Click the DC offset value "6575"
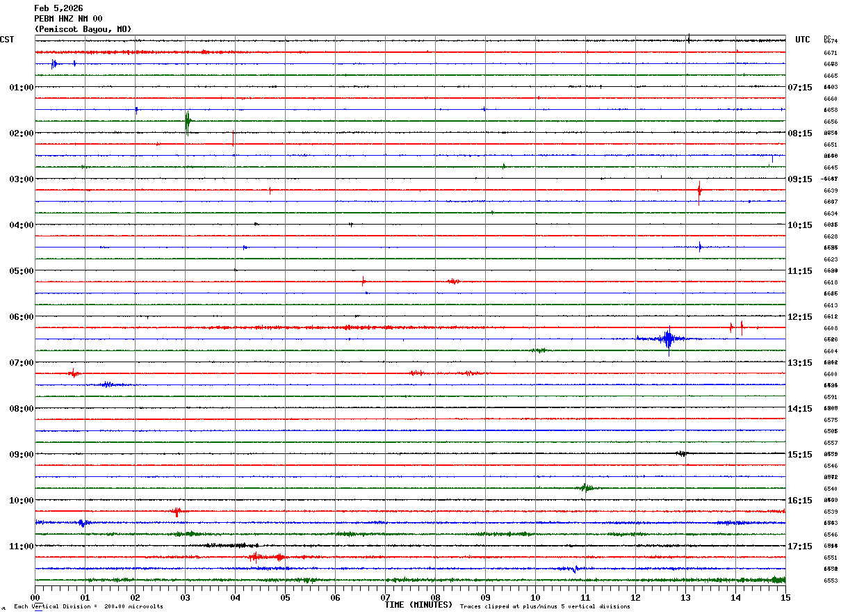The width and height of the screenshot is (841, 616). pyautogui.click(x=830, y=420)
